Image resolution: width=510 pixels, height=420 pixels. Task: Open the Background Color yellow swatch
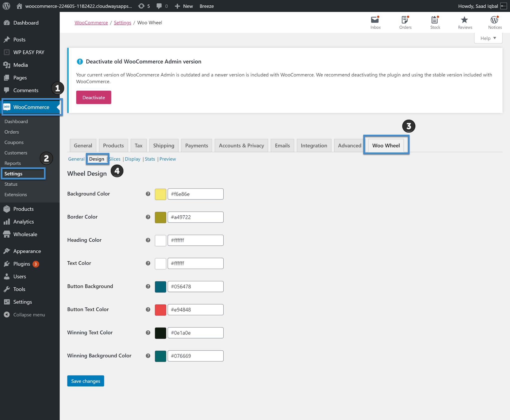[160, 194]
